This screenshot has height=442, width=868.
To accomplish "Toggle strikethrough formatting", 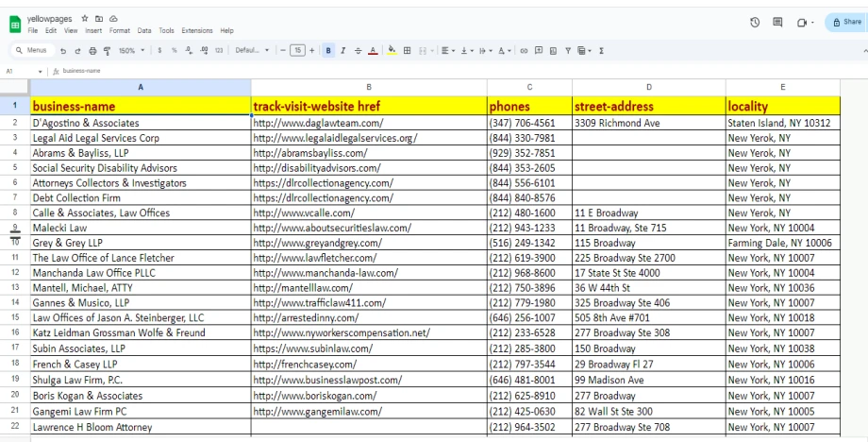I will tap(356, 49).
